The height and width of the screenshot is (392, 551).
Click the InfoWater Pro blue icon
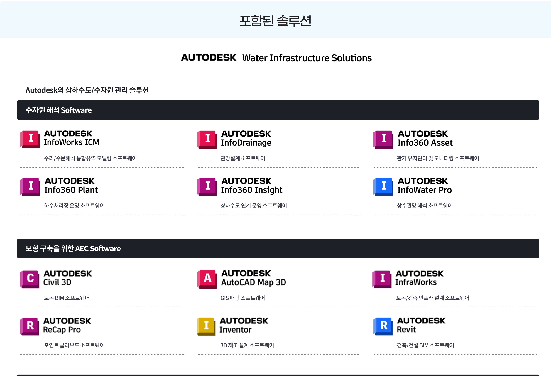383,187
